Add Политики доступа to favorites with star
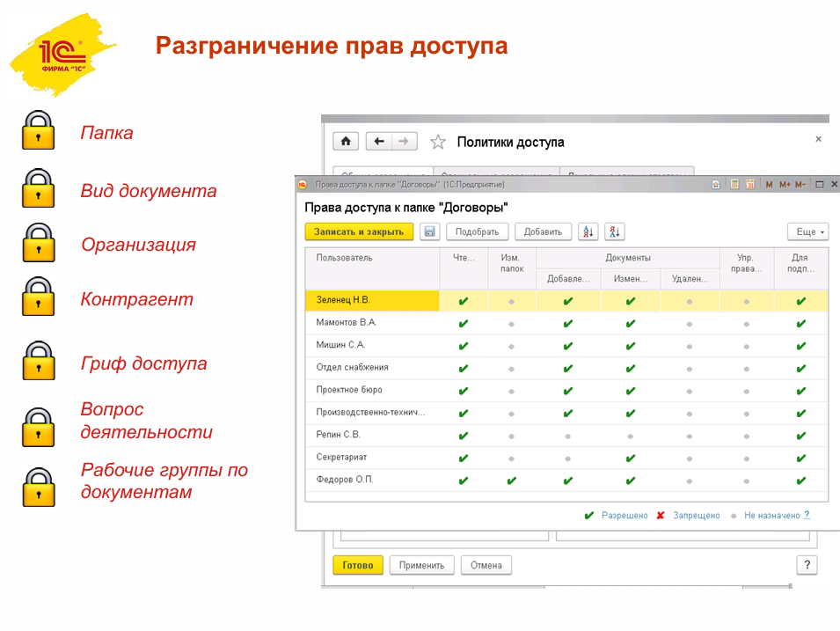 point(438,143)
